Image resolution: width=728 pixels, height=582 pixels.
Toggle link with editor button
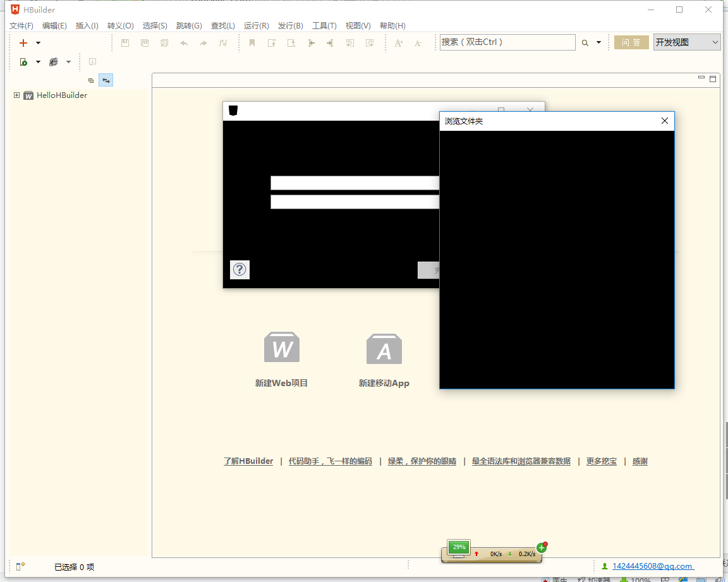pos(106,80)
